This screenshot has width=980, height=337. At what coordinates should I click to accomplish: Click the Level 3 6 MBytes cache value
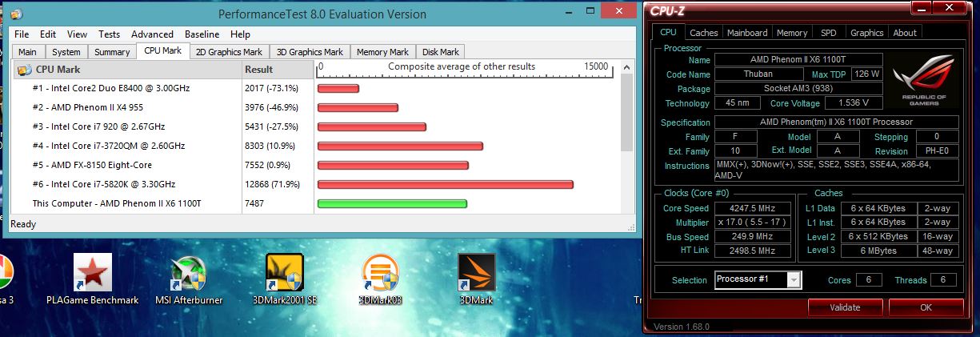(878, 251)
